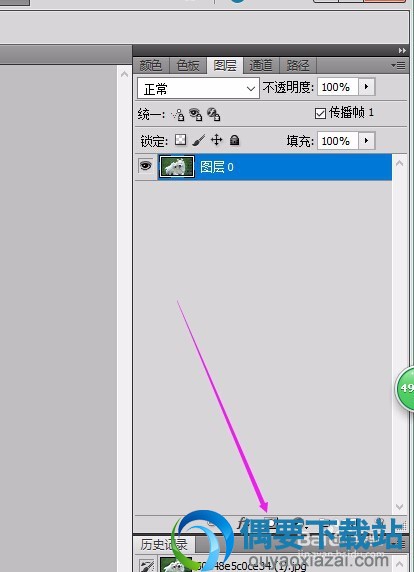
Task: Click the 不透明度 opacity value field
Action: [x=338, y=87]
